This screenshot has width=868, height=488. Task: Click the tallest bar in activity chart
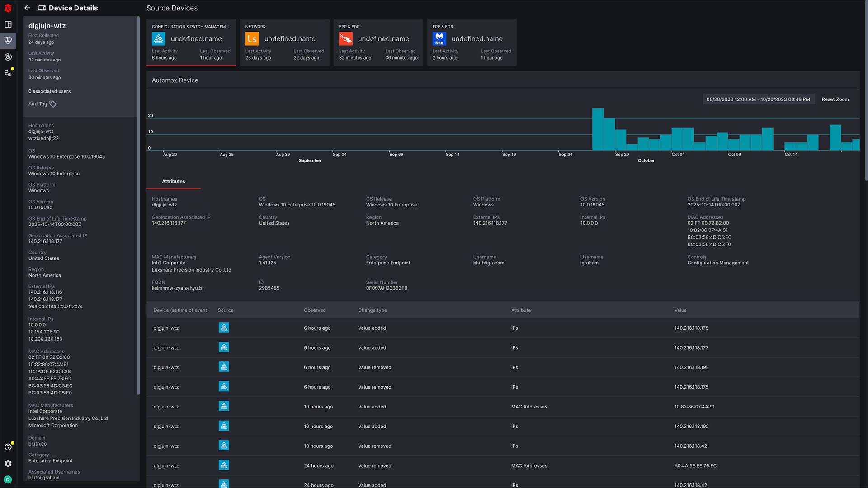(598, 129)
